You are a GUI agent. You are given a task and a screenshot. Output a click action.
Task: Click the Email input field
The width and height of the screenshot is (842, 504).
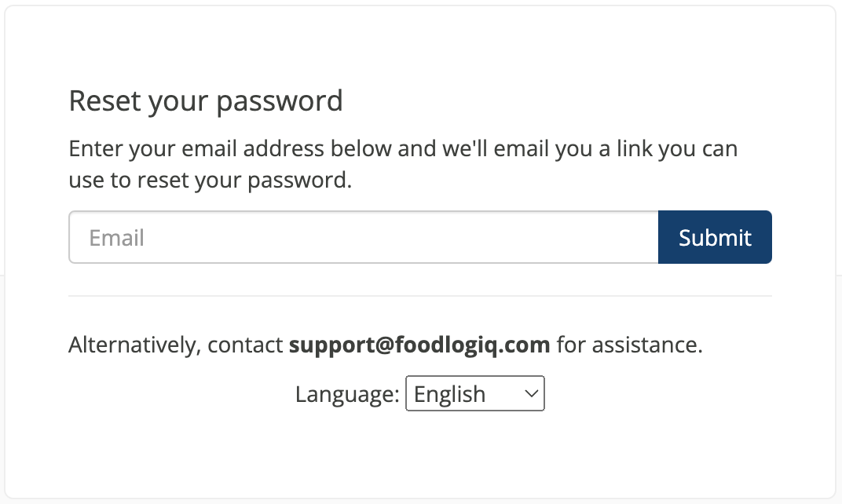364,237
